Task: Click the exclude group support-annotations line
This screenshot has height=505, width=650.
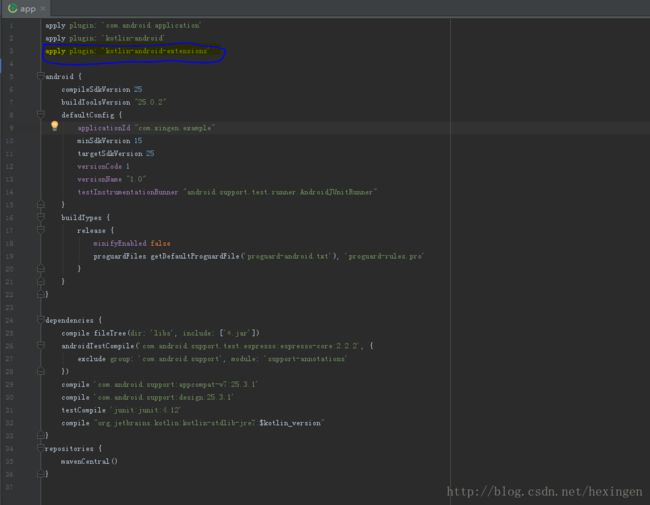Action: pos(213,359)
